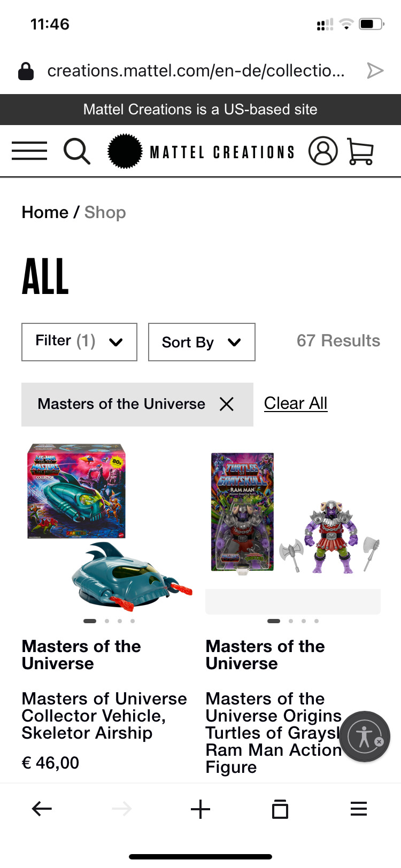The width and height of the screenshot is (401, 868).
Task: Select second carousel dot under Skeletor Airship
Action: (x=107, y=621)
